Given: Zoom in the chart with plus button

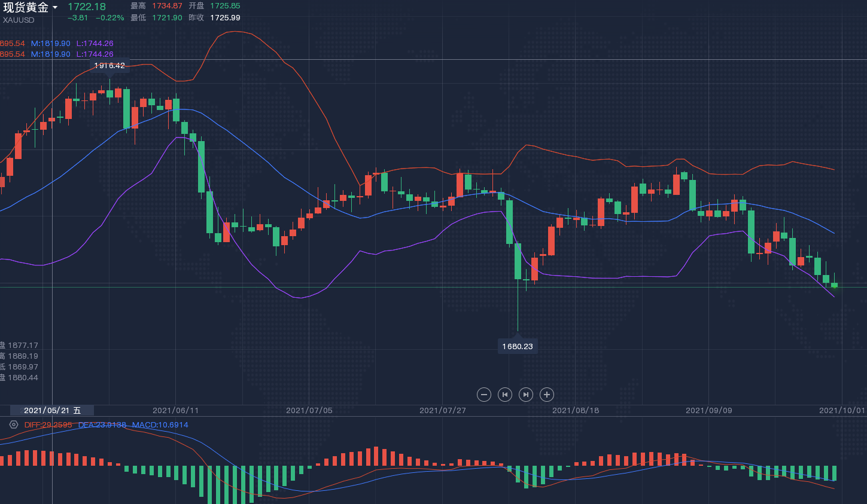Looking at the screenshot, I should [x=546, y=395].
